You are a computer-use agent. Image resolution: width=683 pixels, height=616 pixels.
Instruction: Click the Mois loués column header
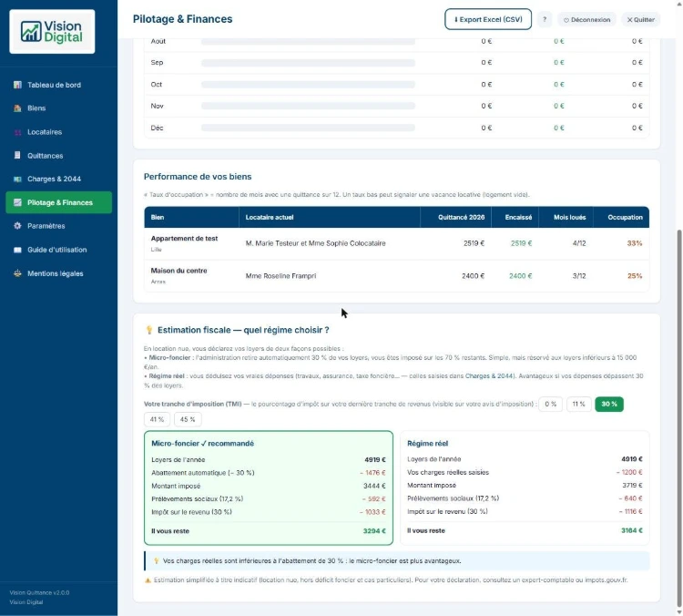[x=566, y=217]
